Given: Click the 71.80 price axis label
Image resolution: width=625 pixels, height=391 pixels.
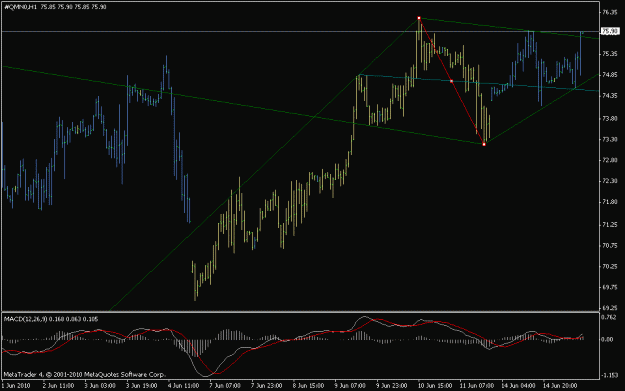Looking at the screenshot, I should [610, 202].
